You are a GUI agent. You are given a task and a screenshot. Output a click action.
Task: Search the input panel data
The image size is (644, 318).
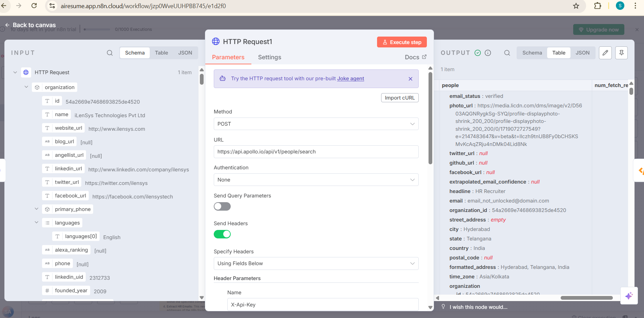tap(110, 53)
